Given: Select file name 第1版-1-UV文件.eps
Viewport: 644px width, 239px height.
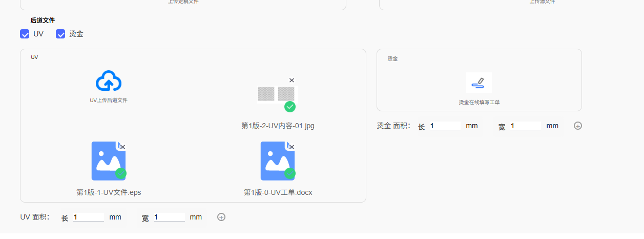Looking at the screenshot, I should [109, 192].
